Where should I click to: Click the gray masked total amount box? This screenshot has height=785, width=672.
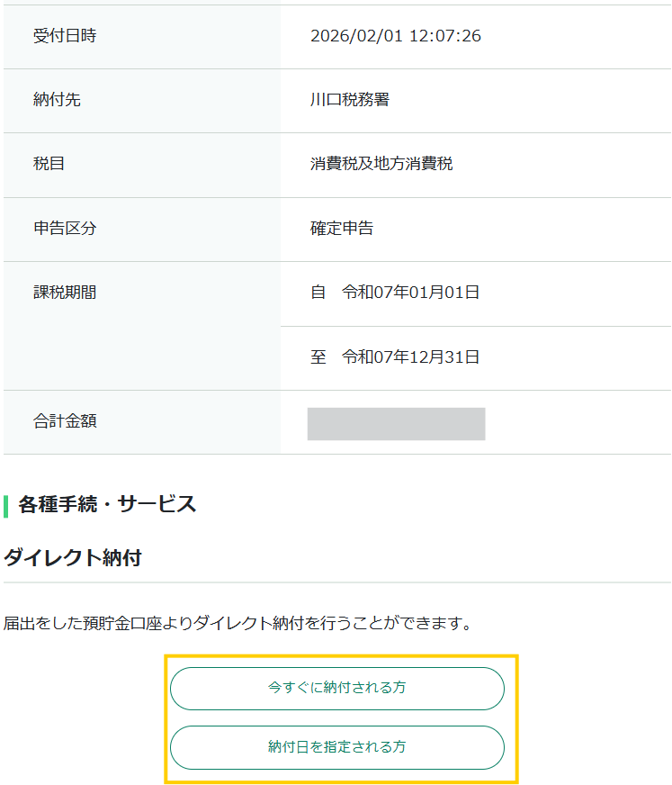click(x=396, y=424)
